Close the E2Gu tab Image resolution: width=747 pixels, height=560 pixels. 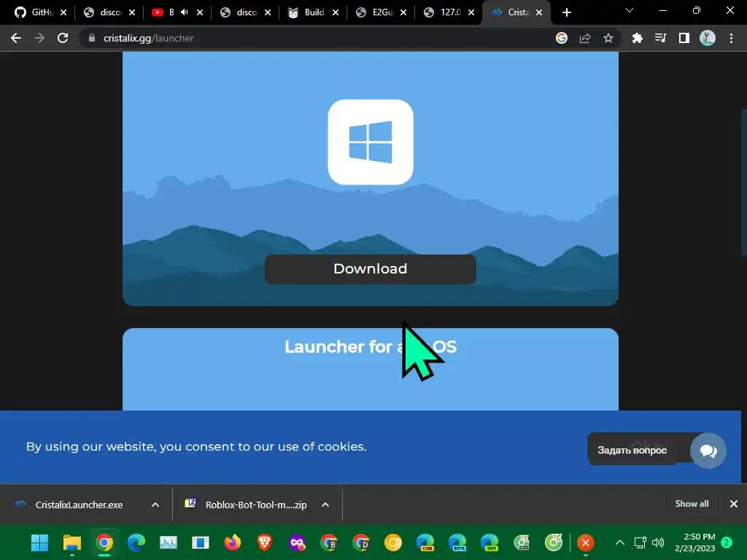[x=403, y=12]
